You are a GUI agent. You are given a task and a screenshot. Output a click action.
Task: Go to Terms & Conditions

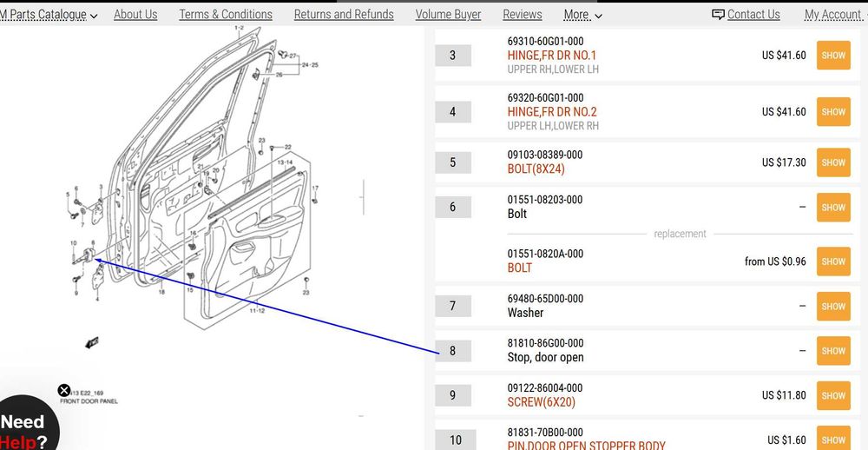tap(226, 15)
